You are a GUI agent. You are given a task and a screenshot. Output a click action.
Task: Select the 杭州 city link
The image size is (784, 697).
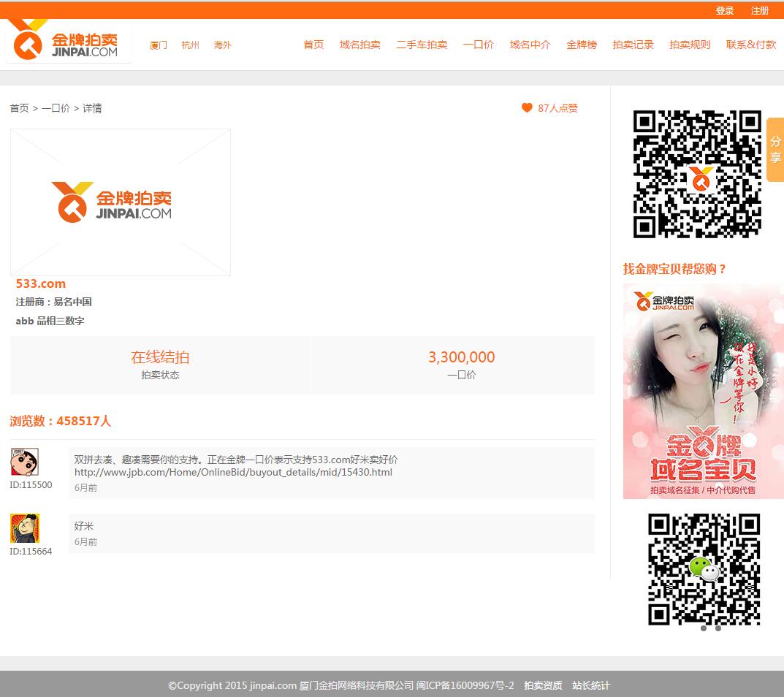(x=191, y=45)
